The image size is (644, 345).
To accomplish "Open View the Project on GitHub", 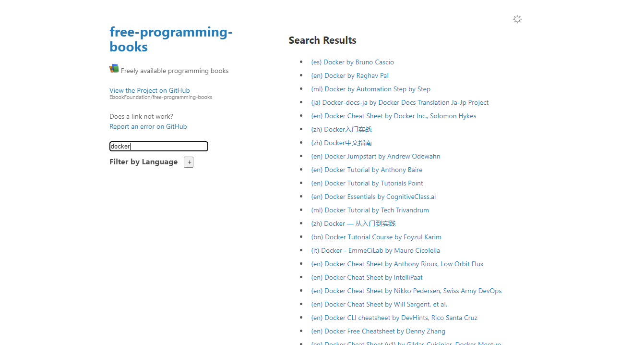I will [149, 90].
